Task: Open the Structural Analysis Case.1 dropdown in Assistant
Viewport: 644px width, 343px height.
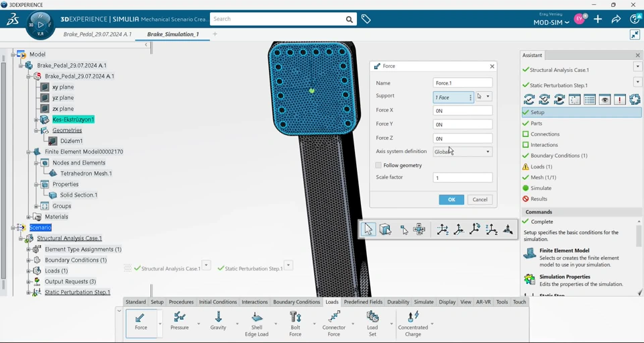Action: pyautogui.click(x=637, y=66)
